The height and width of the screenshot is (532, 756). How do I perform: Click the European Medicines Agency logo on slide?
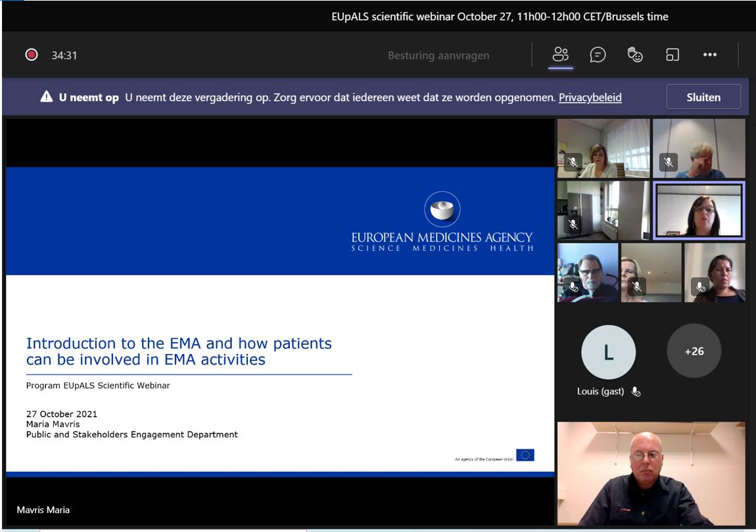coord(442,221)
